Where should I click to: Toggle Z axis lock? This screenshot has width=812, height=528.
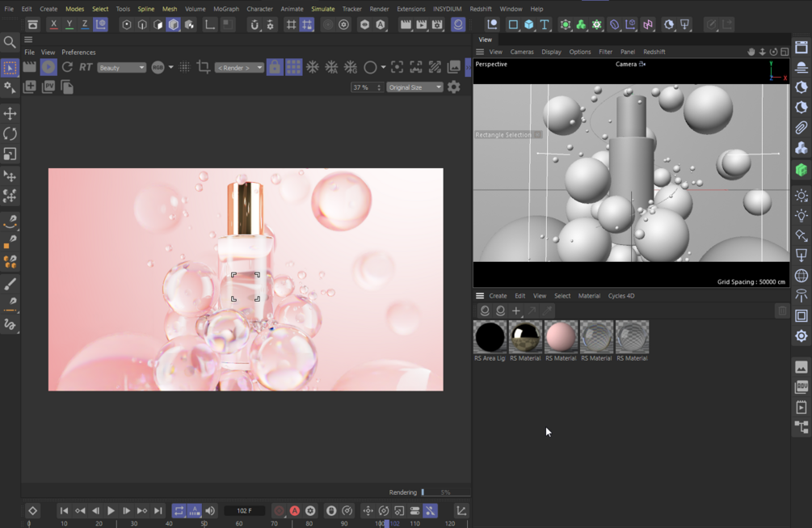[x=84, y=24]
